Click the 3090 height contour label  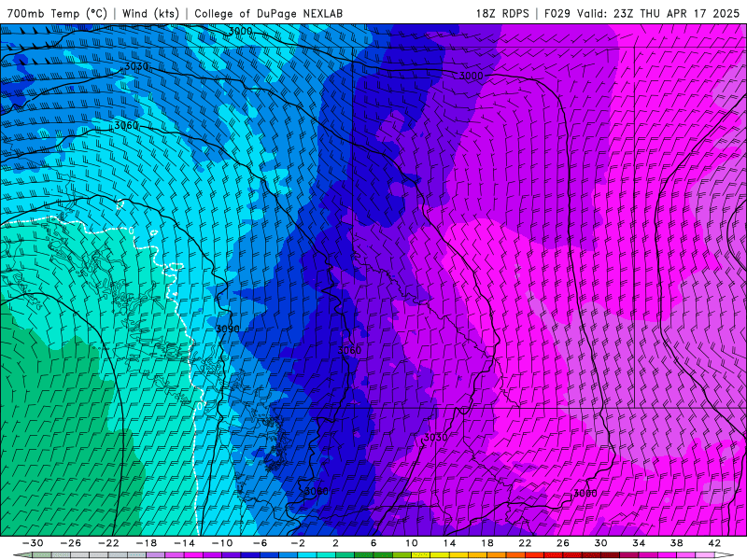[228, 329]
